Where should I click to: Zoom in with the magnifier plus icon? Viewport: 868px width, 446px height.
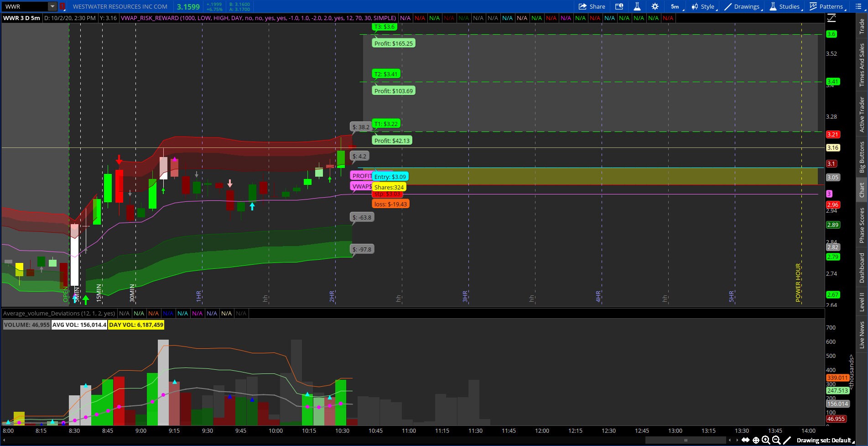(765, 441)
